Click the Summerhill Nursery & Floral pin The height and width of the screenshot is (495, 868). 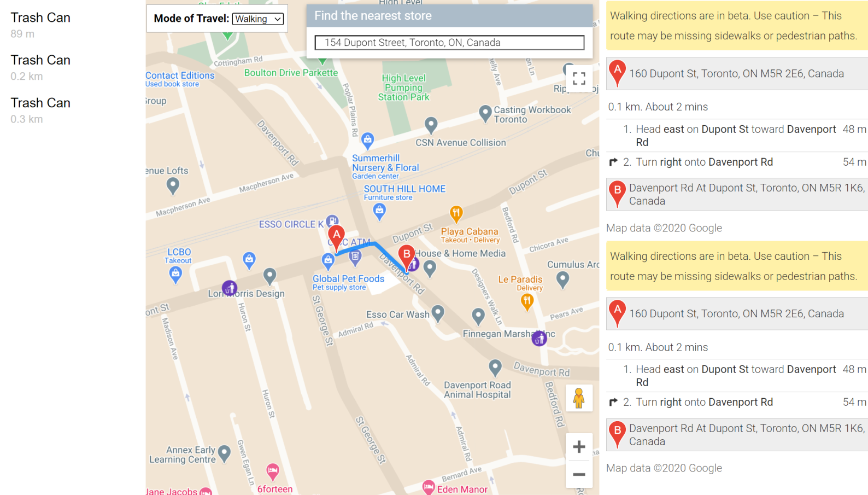coord(368,140)
